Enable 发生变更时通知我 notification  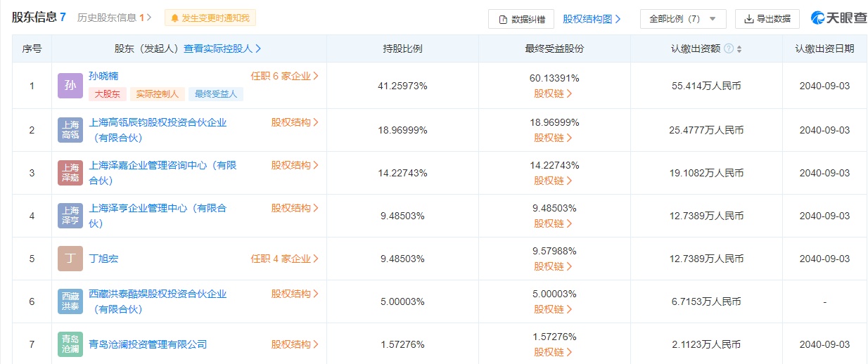(210, 18)
